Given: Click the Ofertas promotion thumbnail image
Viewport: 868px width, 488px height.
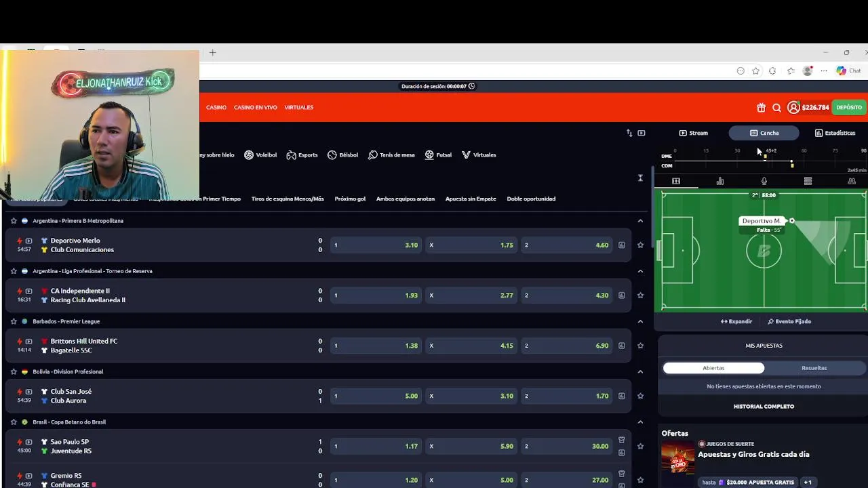Looking at the screenshot, I should [678, 459].
